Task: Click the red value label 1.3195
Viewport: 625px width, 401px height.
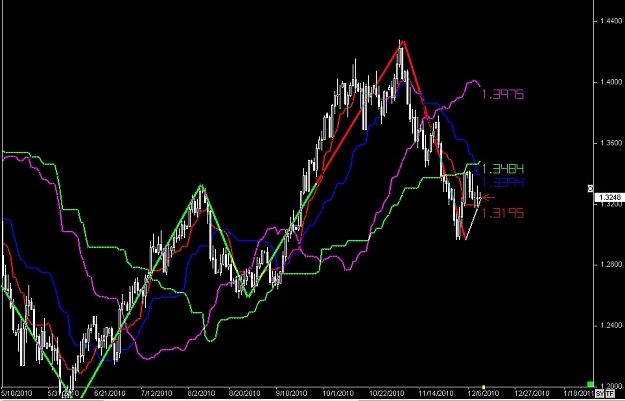Action: (x=503, y=213)
